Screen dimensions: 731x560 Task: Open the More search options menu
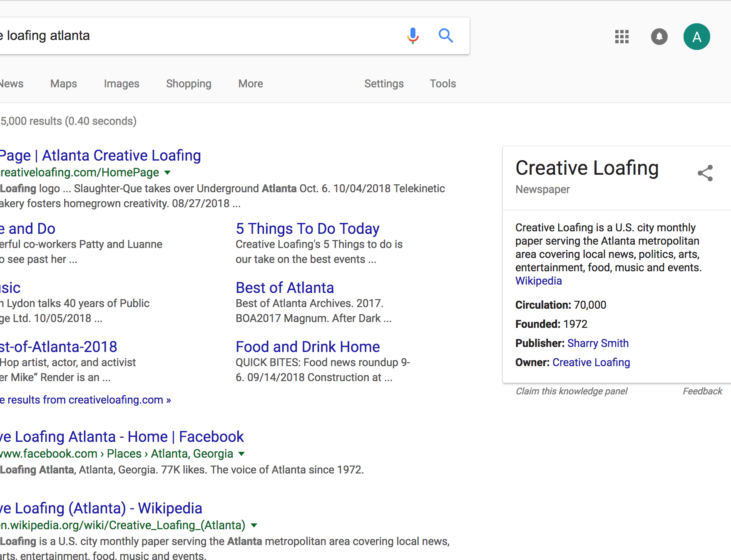coord(251,84)
